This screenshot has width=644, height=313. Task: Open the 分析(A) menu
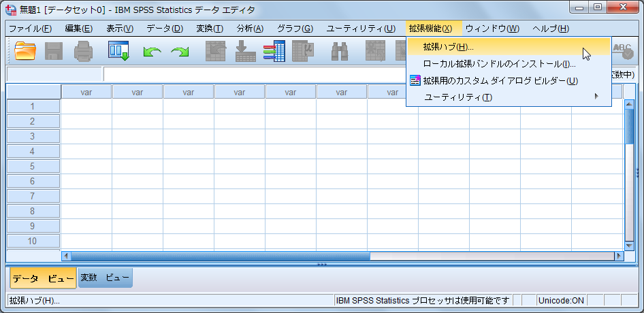[250, 29]
